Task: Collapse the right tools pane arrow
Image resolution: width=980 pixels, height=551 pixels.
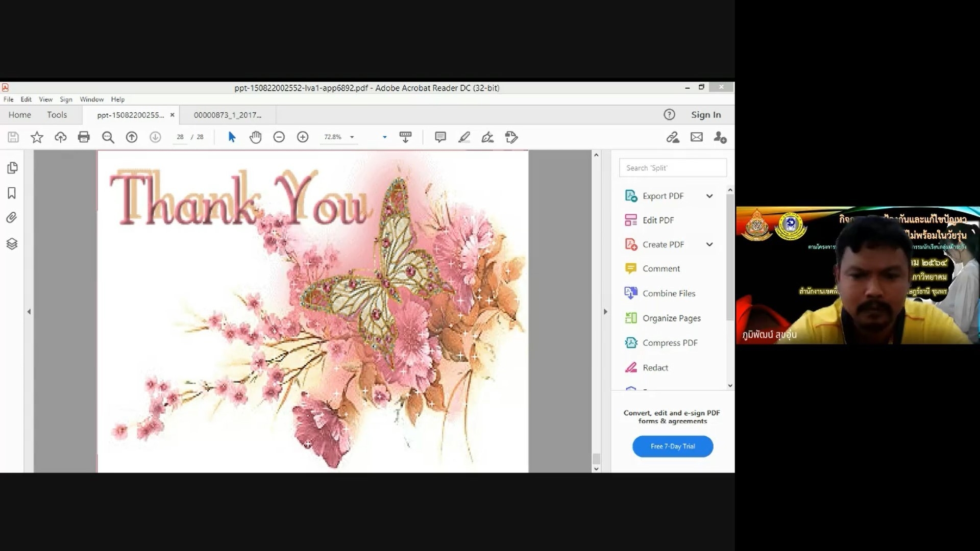Action: 605,311
